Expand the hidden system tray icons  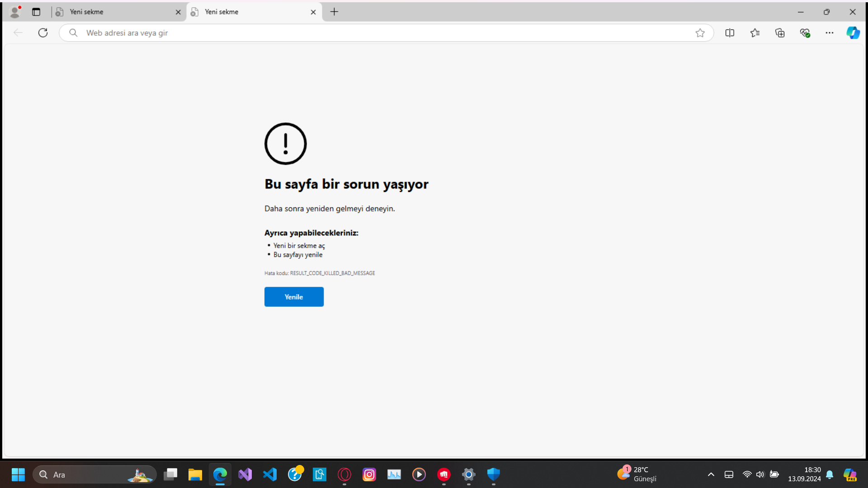711,474
